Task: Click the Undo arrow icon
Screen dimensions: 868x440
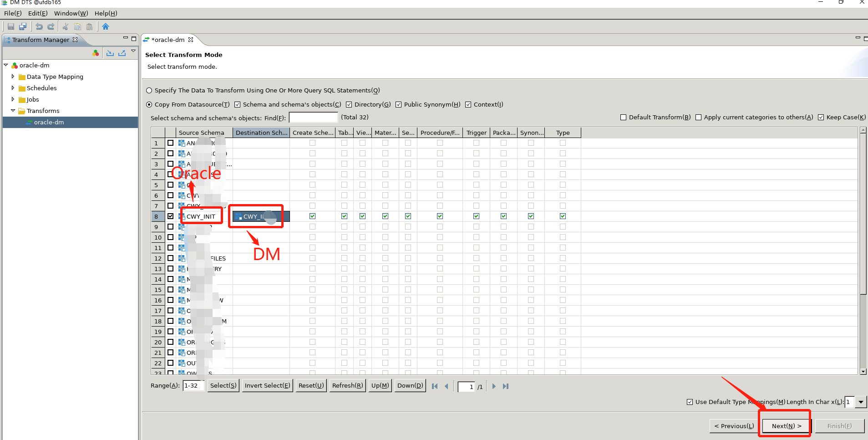Action: click(39, 26)
